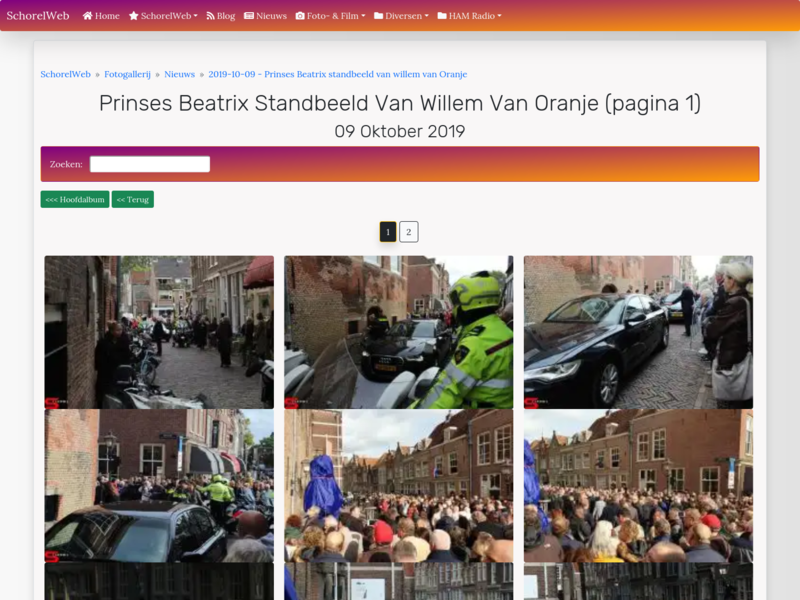The width and height of the screenshot is (800, 600).
Task: Open photo of crowd behind black car roof
Action: click(159, 486)
